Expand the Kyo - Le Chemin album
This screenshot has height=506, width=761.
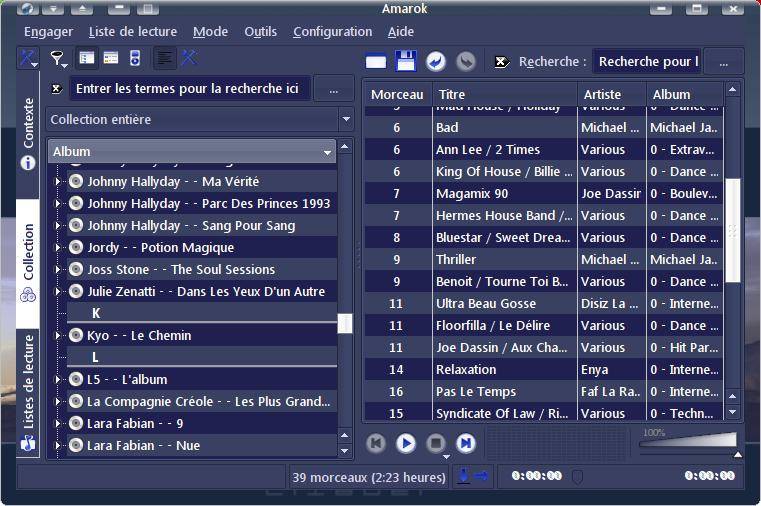(57, 336)
